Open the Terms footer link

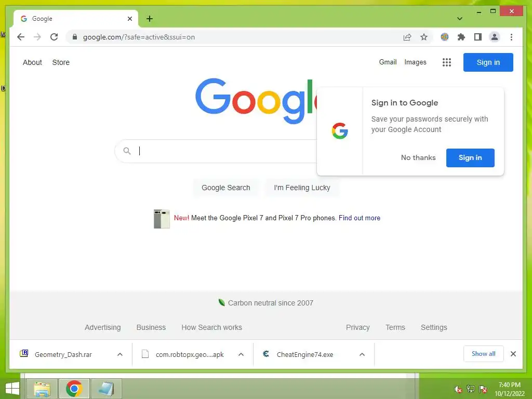point(395,327)
